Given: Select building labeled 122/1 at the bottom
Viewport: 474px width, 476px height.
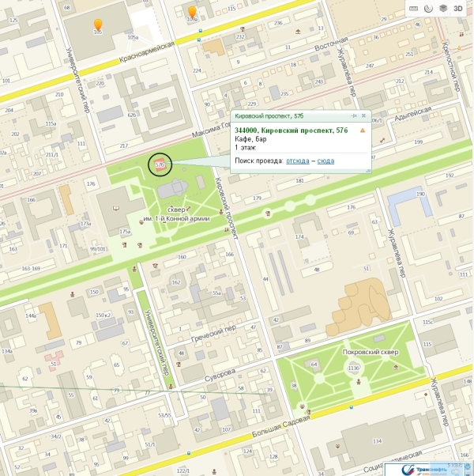Looking at the screenshot, I should [182, 470].
